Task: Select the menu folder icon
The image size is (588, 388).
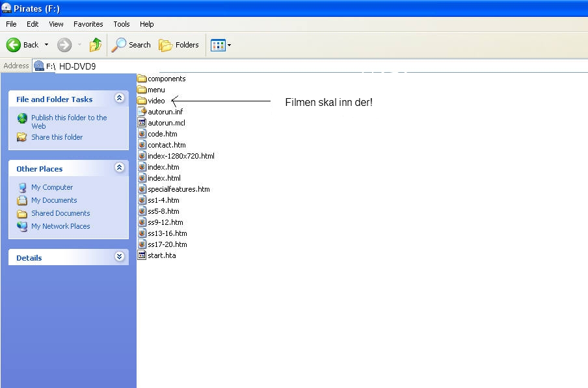Action: tap(142, 90)
